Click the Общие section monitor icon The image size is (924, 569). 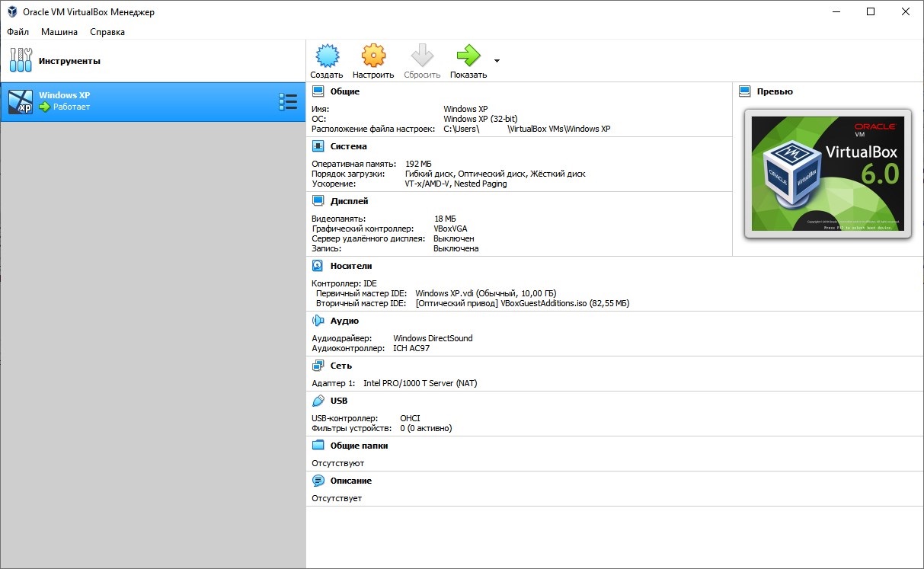318,91
